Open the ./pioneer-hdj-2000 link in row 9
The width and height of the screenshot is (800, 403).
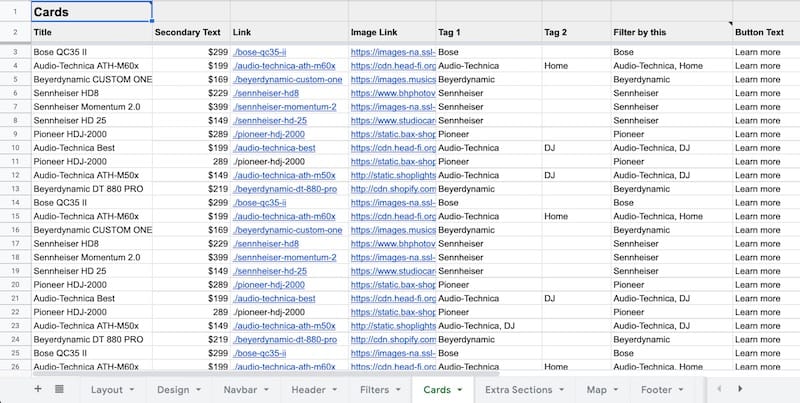[x=269, y=134]
